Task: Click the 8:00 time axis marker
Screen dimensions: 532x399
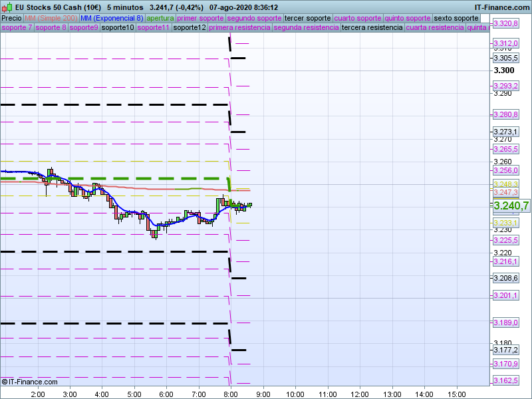Action: 230,394
